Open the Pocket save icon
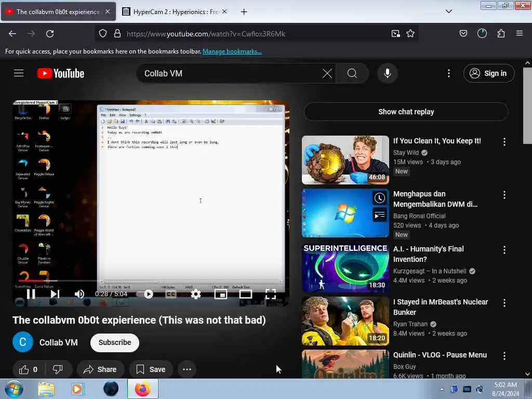The image size is (532, 399). pyautogui.click(x=463, y=33)
